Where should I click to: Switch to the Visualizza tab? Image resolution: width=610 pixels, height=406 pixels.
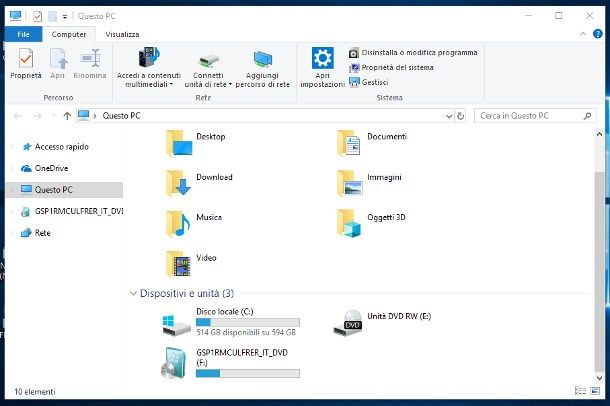(122, 34)
